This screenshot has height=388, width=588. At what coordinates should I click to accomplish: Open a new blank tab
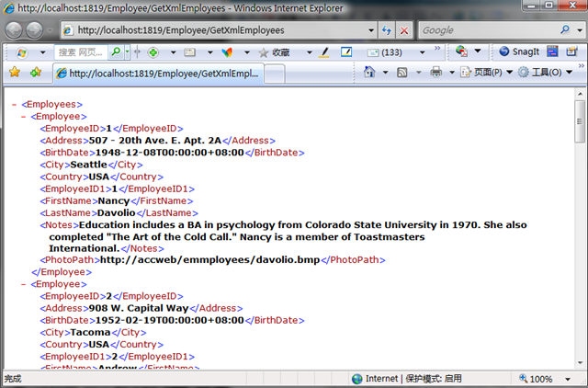pyautogui.click(x=275, y=74)
